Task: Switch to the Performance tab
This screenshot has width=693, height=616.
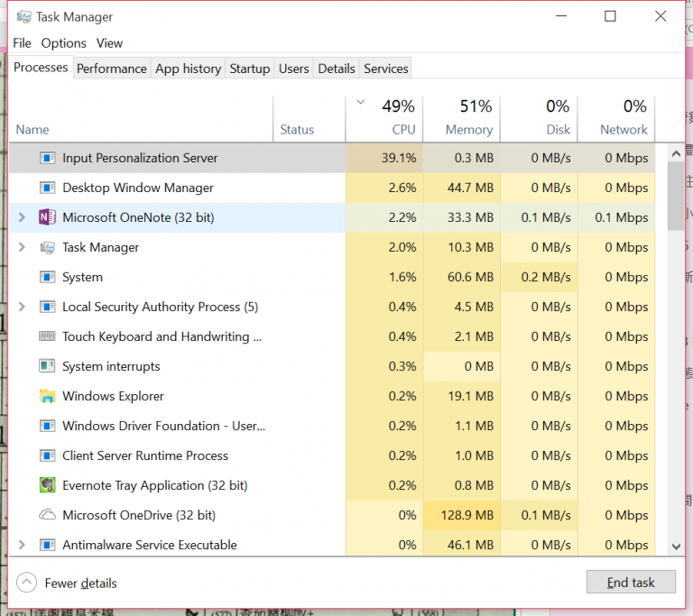Action: pos(111,69)
